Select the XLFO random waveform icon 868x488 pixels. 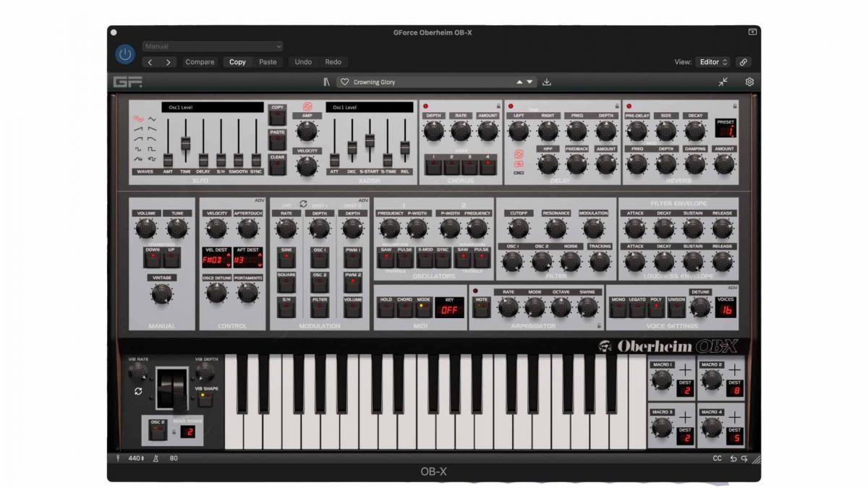tap(138, 159)
